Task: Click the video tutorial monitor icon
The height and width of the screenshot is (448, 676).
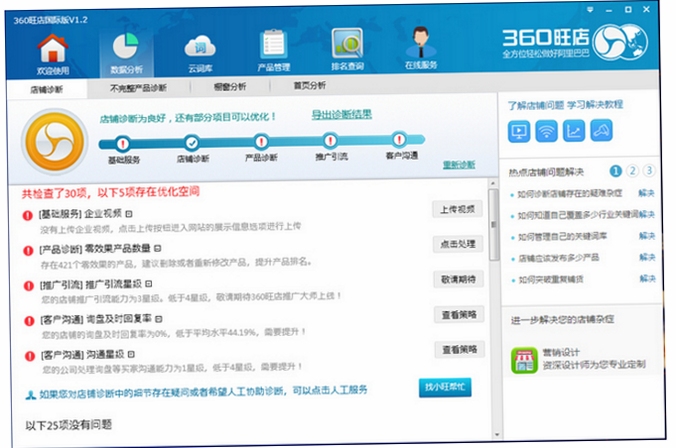Action: (x=519, y=132)
